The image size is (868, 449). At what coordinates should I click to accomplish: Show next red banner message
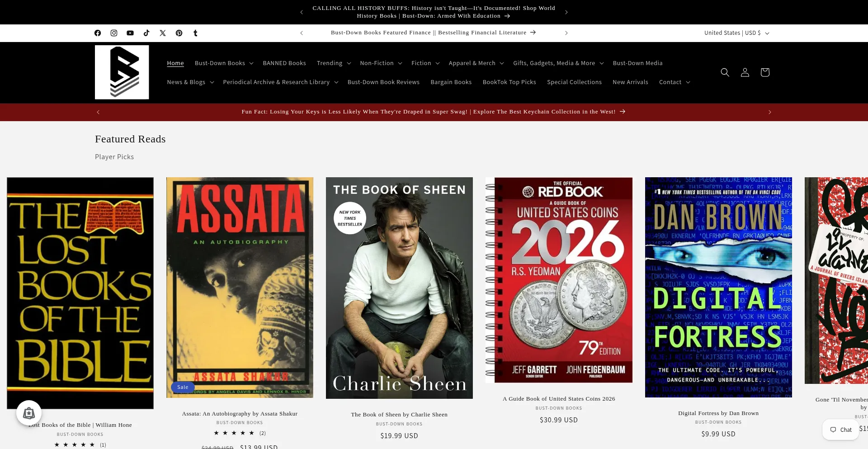click(769, 112)
